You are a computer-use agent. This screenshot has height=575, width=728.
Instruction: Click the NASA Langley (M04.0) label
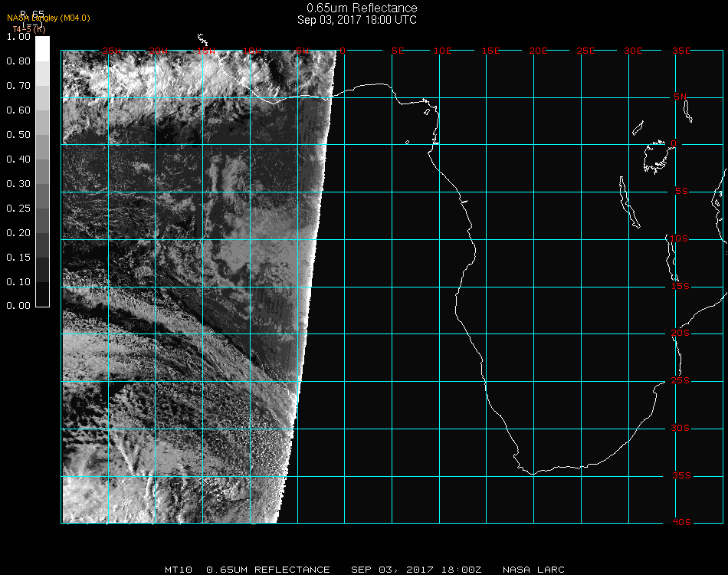pyautogui.click(x=48, y=18)
